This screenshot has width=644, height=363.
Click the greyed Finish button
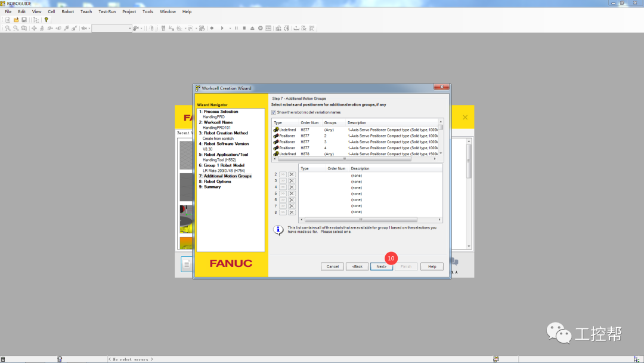406,266
